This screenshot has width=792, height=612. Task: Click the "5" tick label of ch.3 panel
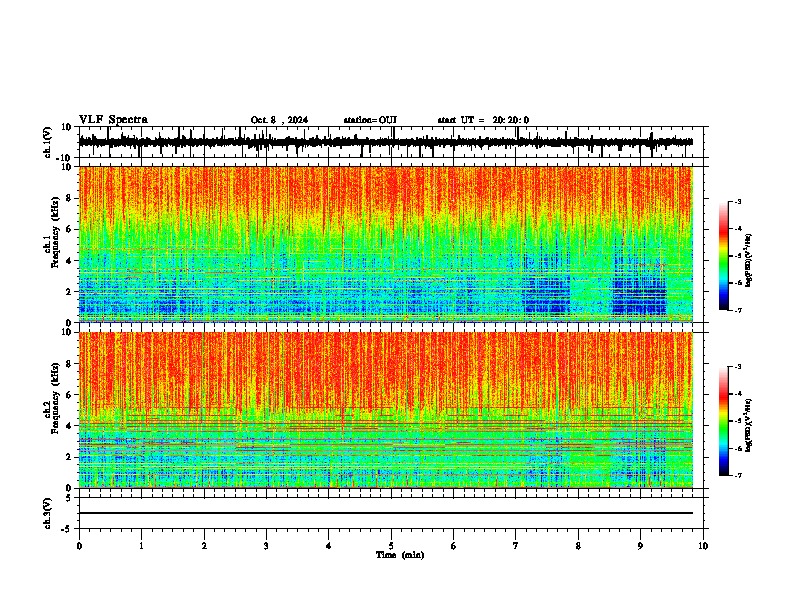coord(70,498)
